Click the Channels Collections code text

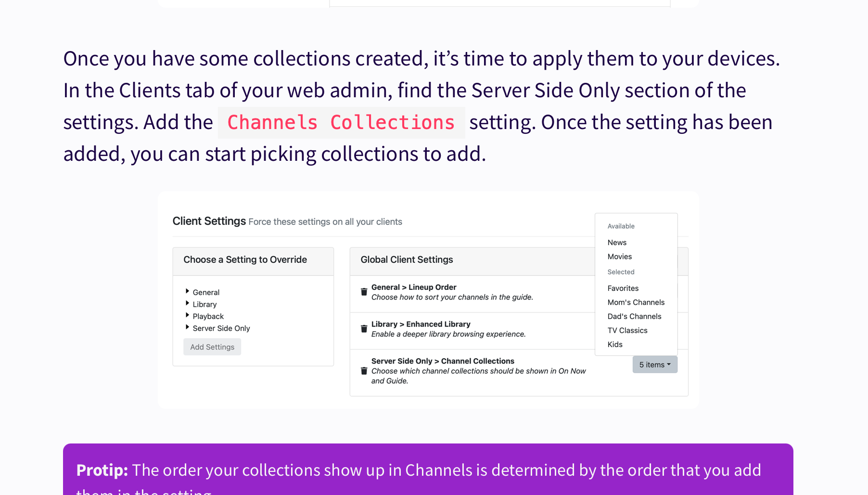(341, 123)
